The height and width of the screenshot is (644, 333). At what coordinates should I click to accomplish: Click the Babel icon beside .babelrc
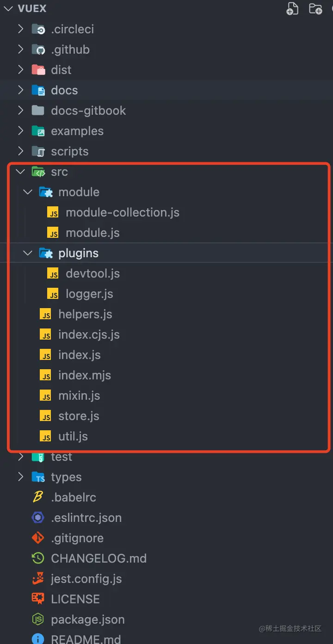click(x=38, y=497)
